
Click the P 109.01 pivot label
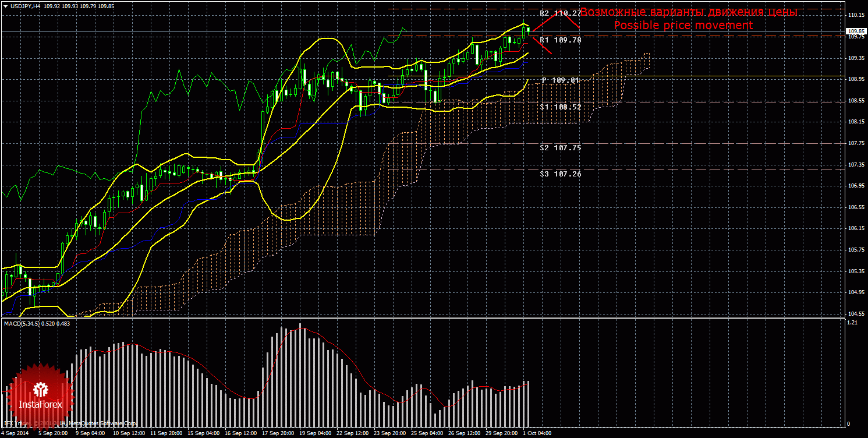pyautogui.click(x=561, y=80)
